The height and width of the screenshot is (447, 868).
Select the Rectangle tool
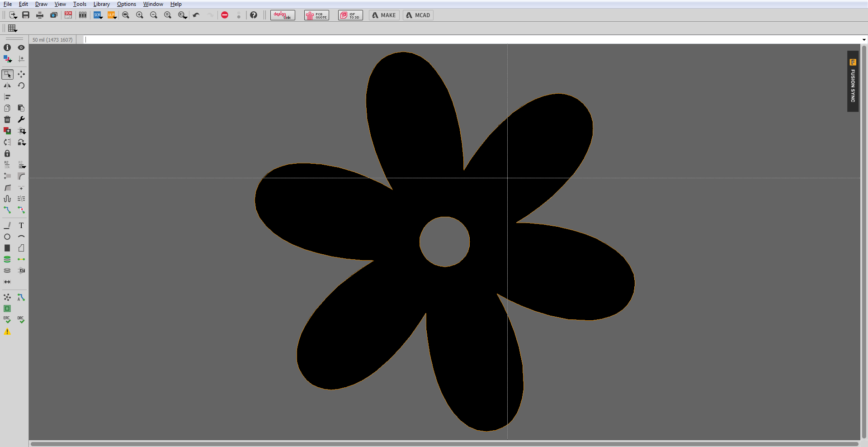[x=7, y=248]
